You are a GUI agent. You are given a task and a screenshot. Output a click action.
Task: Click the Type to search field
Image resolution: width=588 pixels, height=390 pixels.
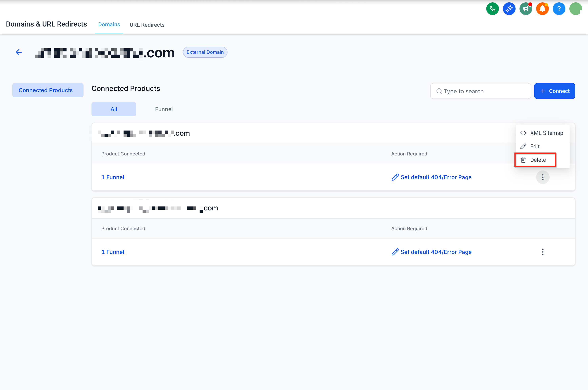pyautogui.click(x=480, y=91)
